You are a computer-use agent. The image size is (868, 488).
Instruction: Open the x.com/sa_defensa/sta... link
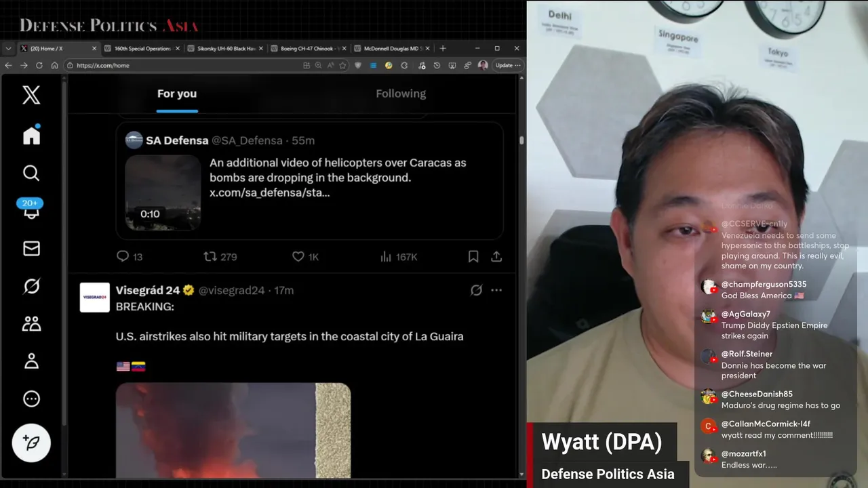(x=270, y=192)
